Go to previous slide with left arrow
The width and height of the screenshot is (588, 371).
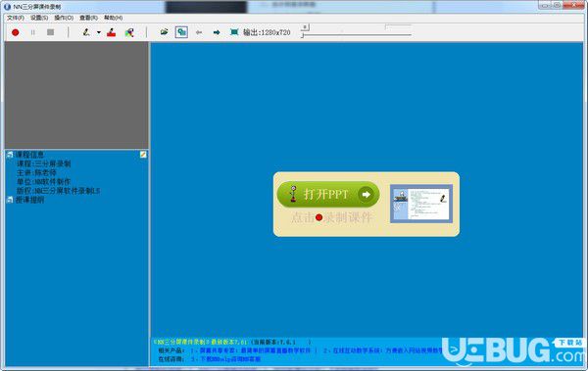(199, 32)
